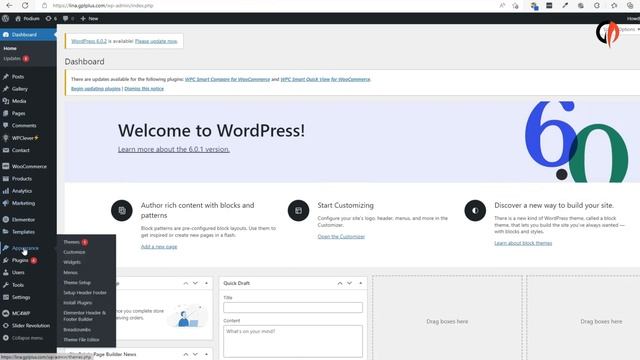Add this page to favorites star icon
Screen dimensions: 640x360
pos(516,6)
